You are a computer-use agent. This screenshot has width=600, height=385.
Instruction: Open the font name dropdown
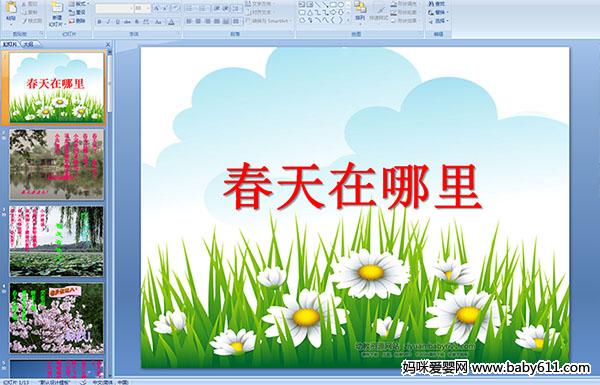pyautogui.click(x=130, y=8)
